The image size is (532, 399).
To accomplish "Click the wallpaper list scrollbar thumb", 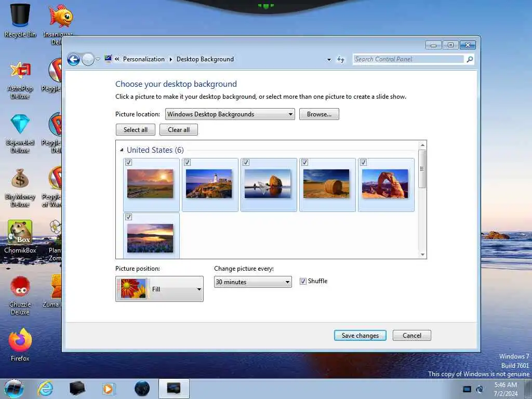I will (422, 169).
